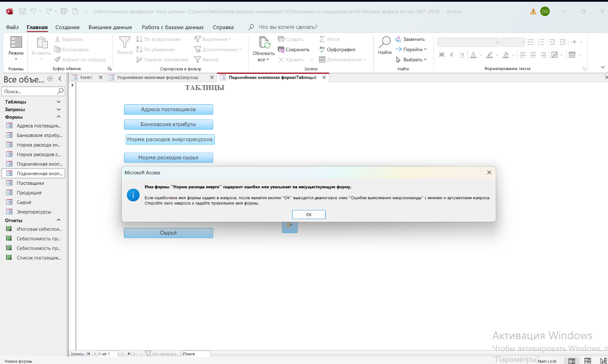Switch to Design view in status bar
This screenshot has height=364, width=608.
(602, 361)
